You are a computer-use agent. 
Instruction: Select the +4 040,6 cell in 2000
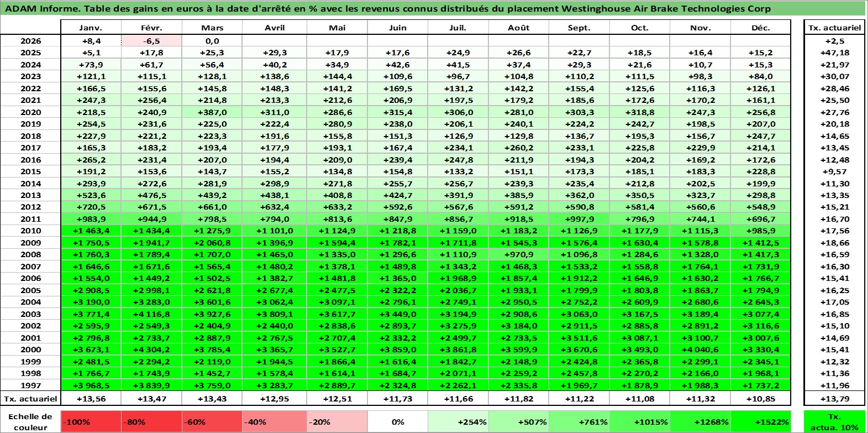pyautogui.click(x=700, y=349)
